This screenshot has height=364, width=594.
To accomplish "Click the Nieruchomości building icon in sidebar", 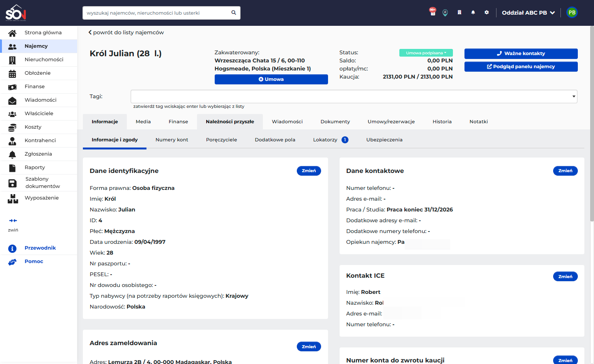I will coord(12,60).
